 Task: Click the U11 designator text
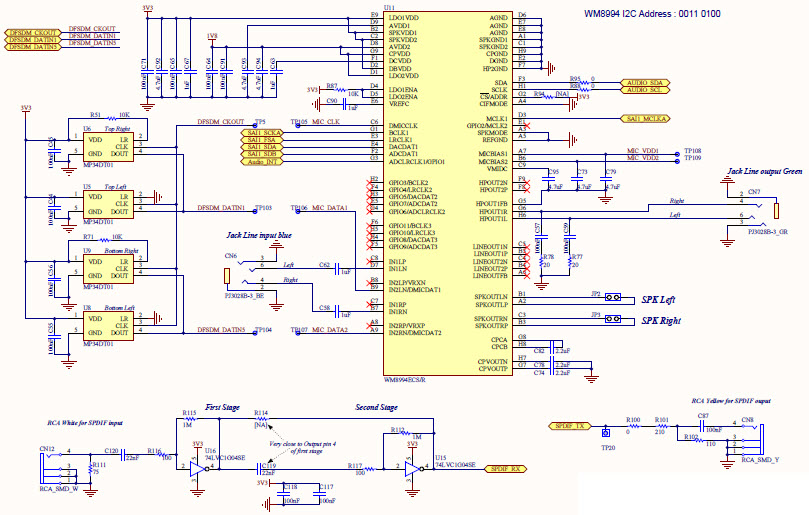point(389,8)
